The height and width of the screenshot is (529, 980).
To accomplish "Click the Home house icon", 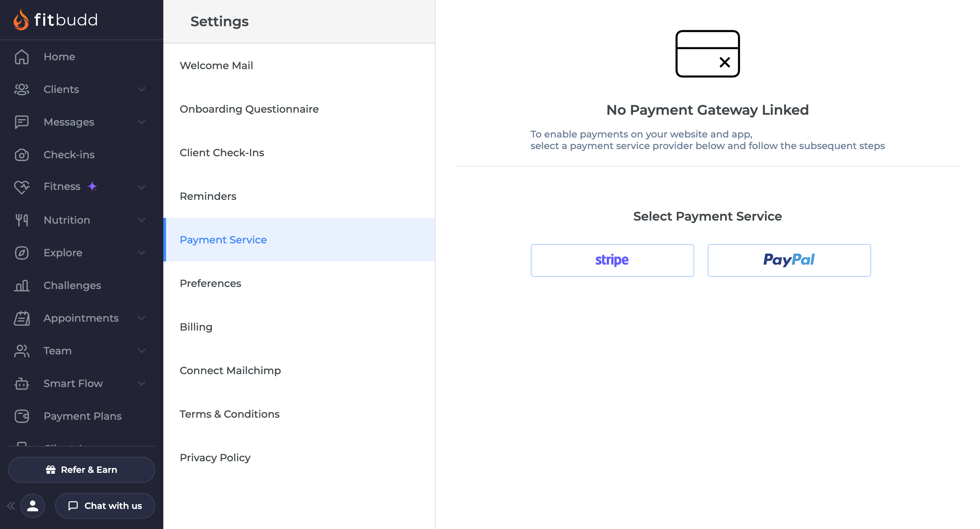I will (x=22, y=57).
